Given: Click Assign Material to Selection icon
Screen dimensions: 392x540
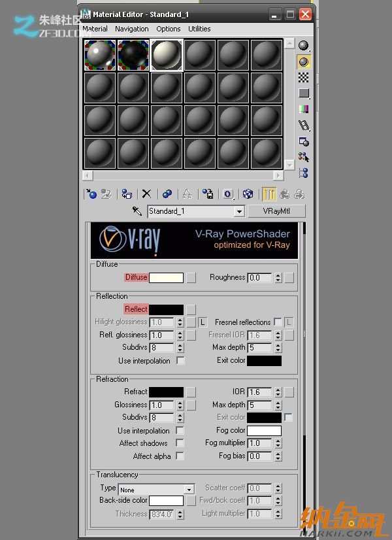Looking at the screenshot, I should pos(127,194).
